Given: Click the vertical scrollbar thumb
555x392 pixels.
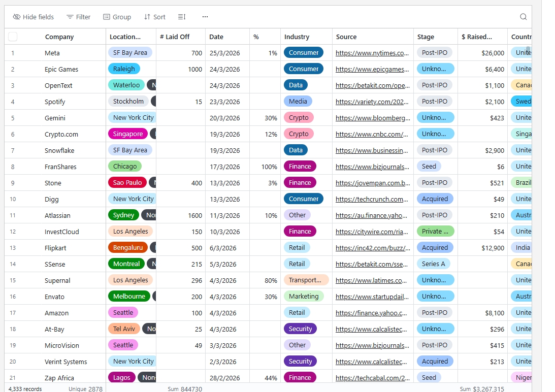Looking at the screenshot, I should 528,52.
